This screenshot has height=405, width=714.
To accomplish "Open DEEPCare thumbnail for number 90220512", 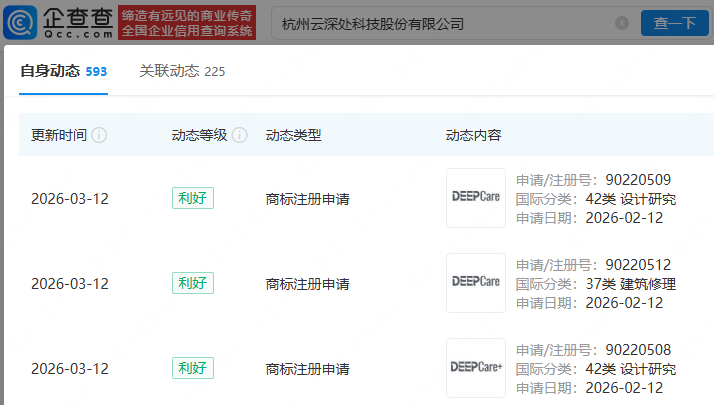I will (476, 282).
